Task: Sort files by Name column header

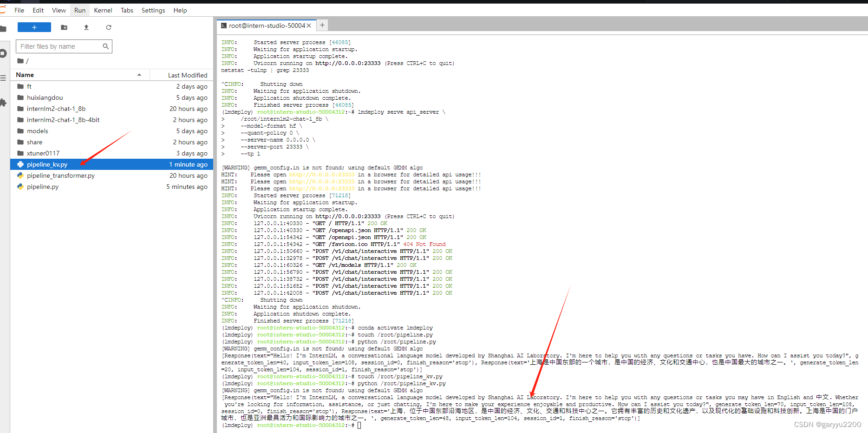Action: pos(80,75)
